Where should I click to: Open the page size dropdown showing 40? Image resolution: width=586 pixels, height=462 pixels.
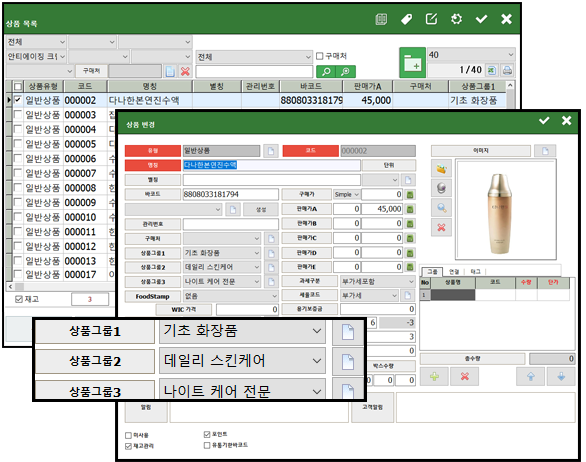471,55
